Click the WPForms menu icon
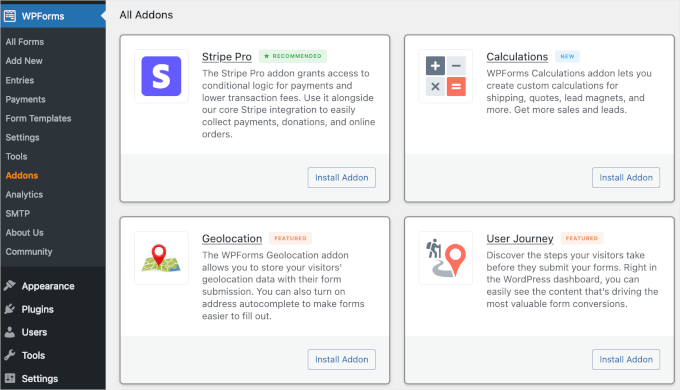The height and width of the screenshot is (390, 680). click(10, 16)
